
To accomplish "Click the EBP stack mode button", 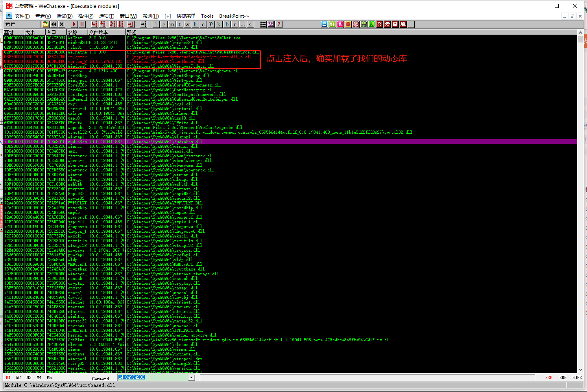I will tap(563, 377).
